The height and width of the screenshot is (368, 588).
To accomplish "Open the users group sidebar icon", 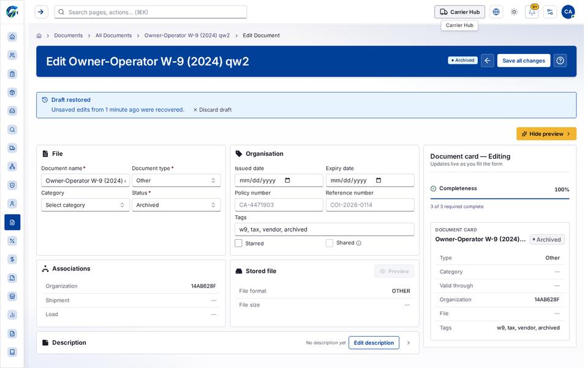I will click(12, 55).
